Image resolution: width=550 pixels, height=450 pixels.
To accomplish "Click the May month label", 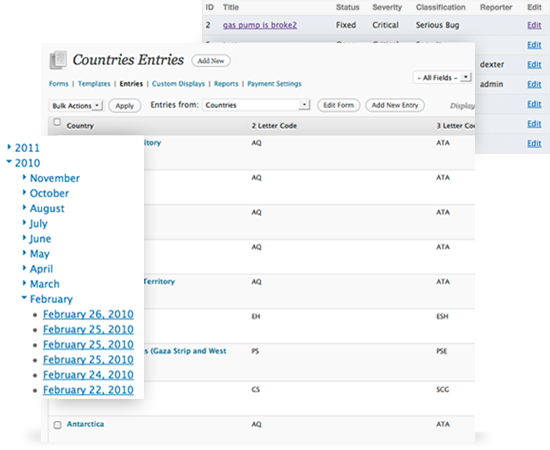I will click(40, 254).
